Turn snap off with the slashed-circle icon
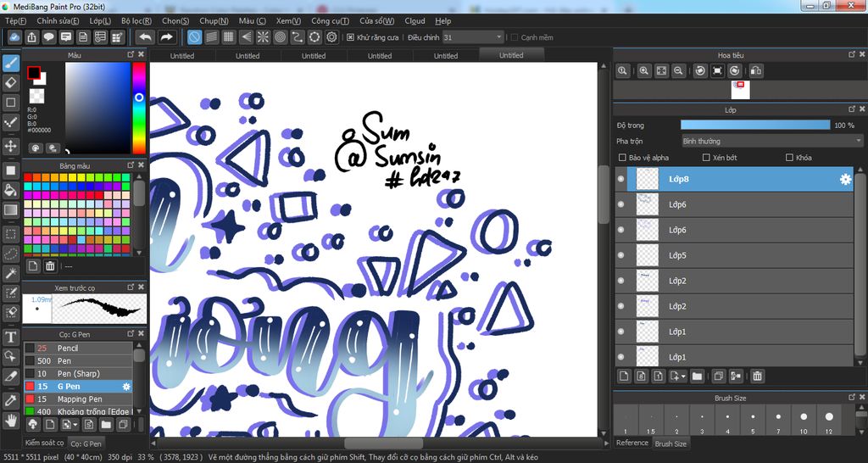Image resolution: width=868 pixels, height=463 pixels. [x=194, y=37]
